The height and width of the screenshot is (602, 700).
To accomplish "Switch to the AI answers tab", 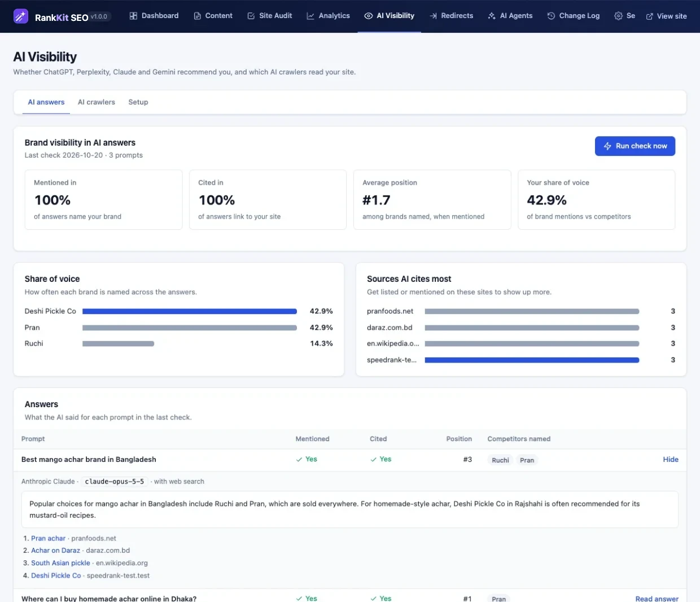I will [x=46, y=102].
